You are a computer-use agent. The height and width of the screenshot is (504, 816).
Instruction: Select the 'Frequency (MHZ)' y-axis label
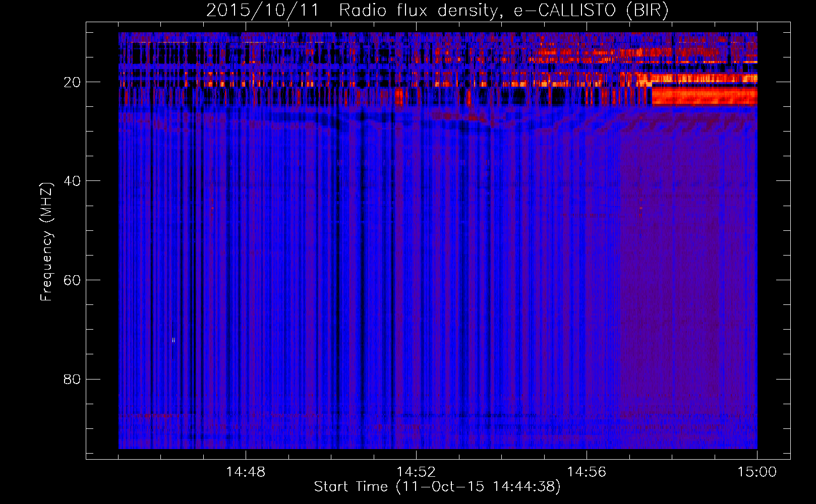point(46,242)
